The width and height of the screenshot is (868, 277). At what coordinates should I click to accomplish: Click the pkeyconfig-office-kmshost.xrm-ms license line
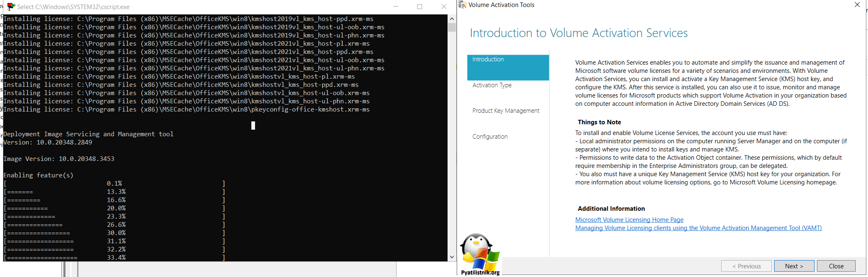tap(186, 109)
